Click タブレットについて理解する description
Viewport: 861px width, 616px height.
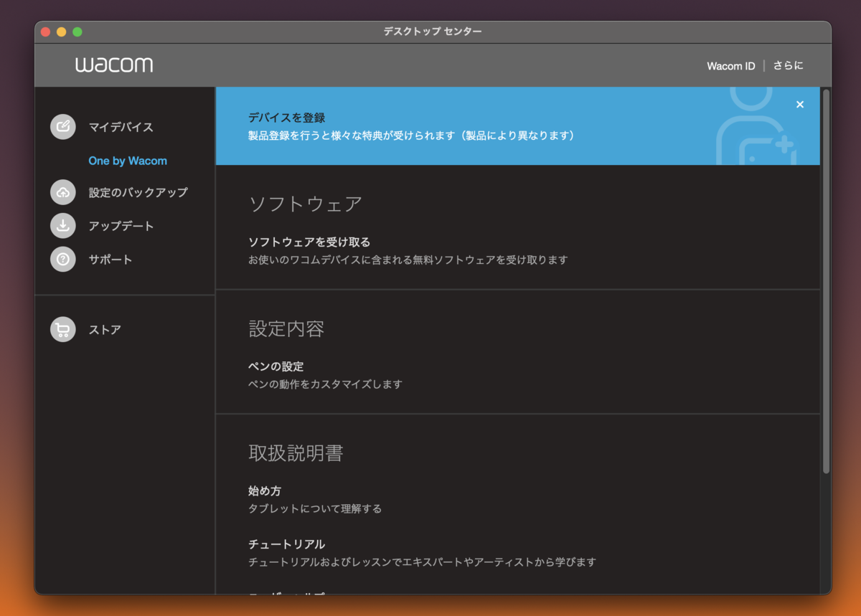click(315, 509)
